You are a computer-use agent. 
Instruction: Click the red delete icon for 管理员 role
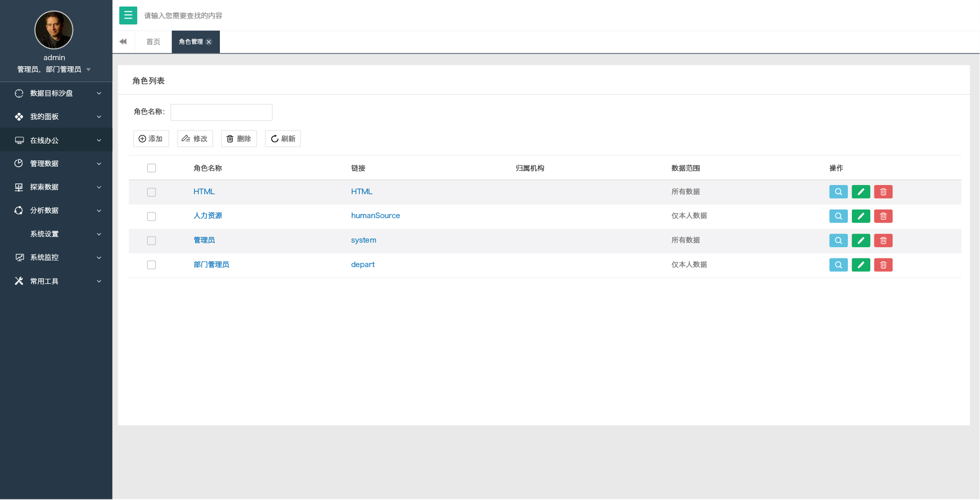tap(883, 241)
